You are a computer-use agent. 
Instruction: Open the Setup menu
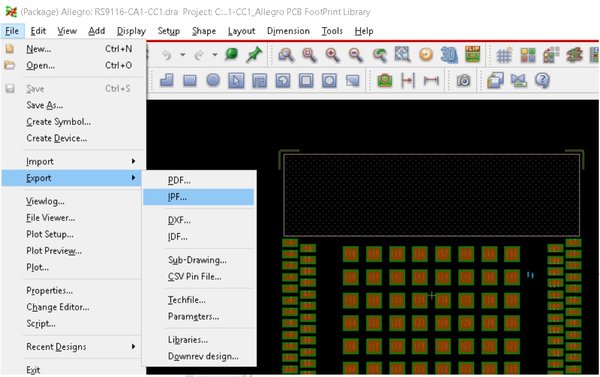pyautogui.click(x=169, y=31)
